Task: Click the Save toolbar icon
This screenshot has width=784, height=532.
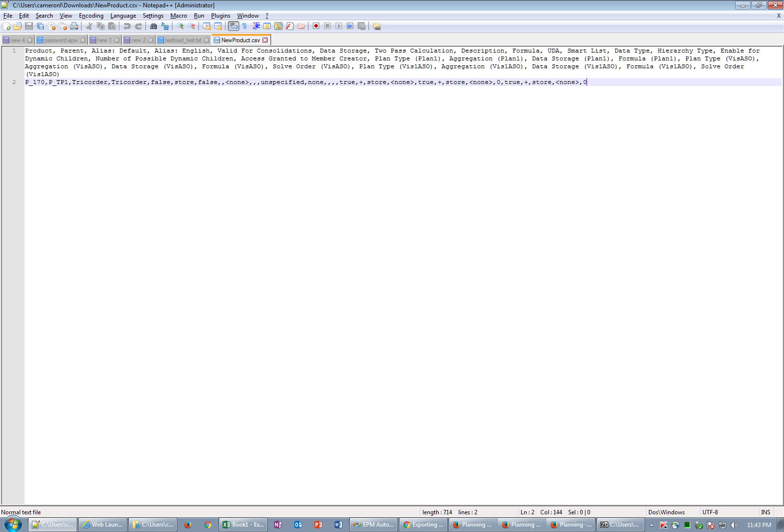Action: point(29,26)
